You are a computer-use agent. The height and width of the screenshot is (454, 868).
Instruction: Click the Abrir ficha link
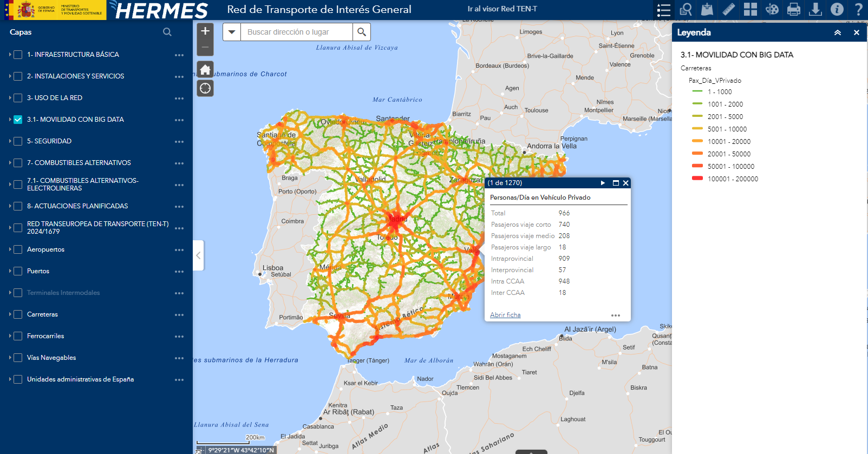coord(505,315)
